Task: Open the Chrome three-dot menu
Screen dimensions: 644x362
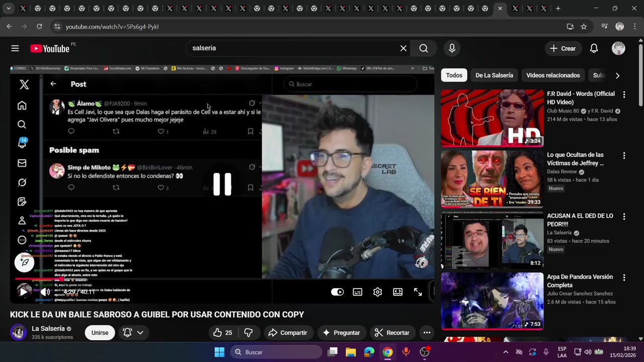Action: coord(634,27)
